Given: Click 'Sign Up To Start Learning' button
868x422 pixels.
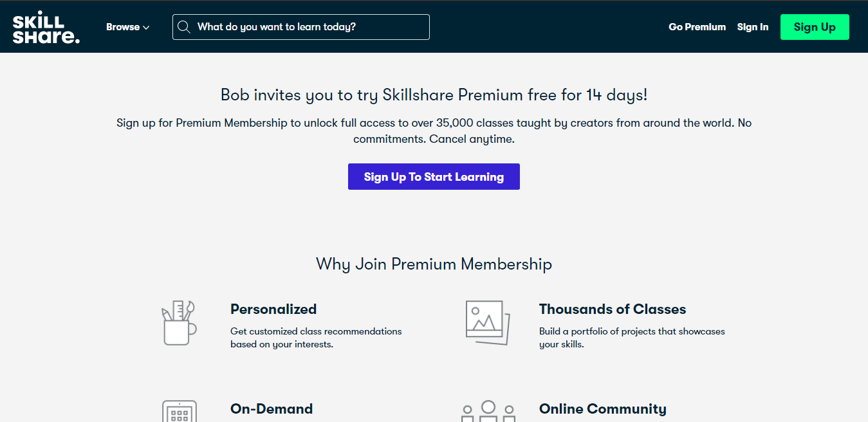Looking at the screenshot, I should click(434, 177).
